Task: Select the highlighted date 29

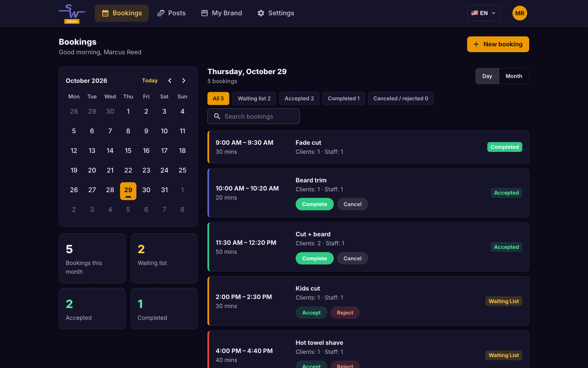Action: pyautogui.click(x=128, y=191)
